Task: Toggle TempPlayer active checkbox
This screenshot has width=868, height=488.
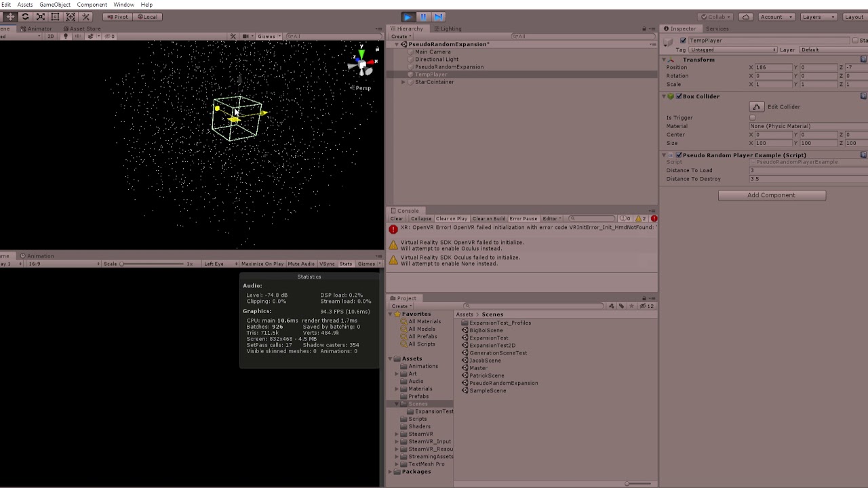Action: pos(683,41)
